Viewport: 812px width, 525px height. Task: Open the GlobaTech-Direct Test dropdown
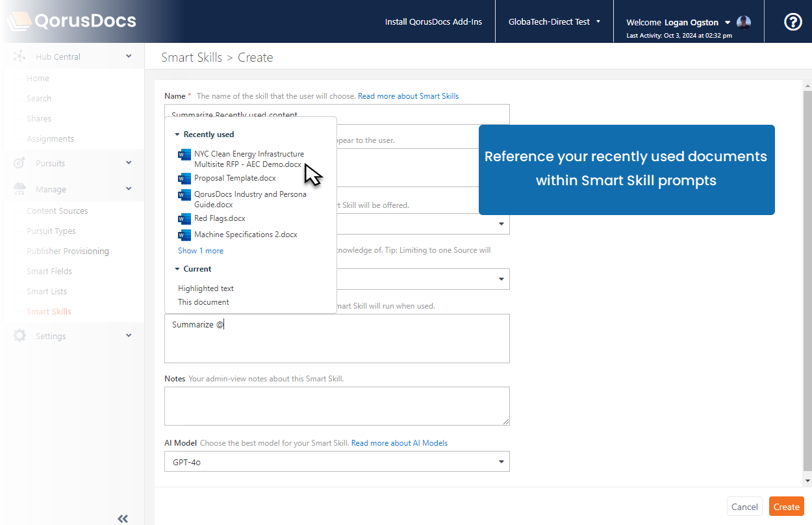(554, 21)
